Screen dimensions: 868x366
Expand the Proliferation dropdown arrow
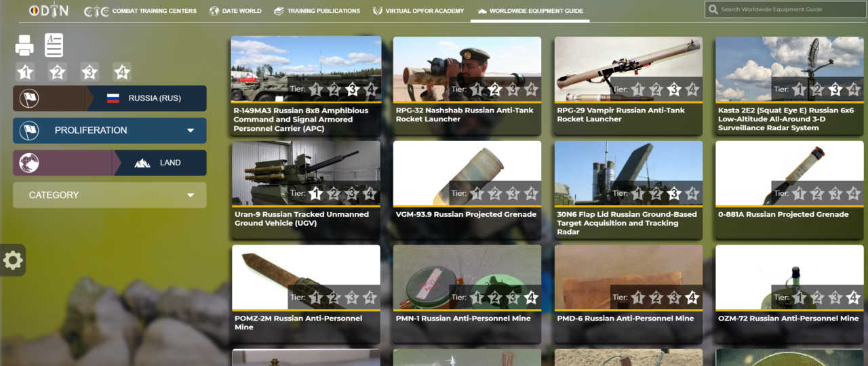(191, 131)
